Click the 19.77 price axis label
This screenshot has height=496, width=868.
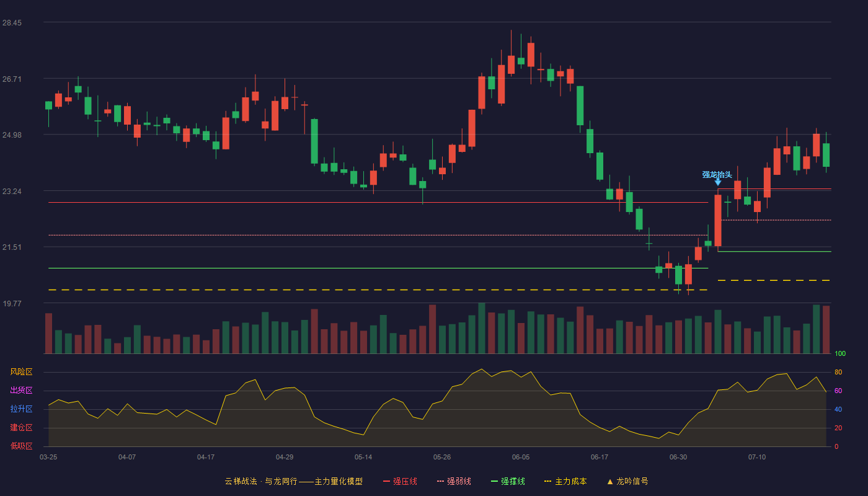pos(12,304)
